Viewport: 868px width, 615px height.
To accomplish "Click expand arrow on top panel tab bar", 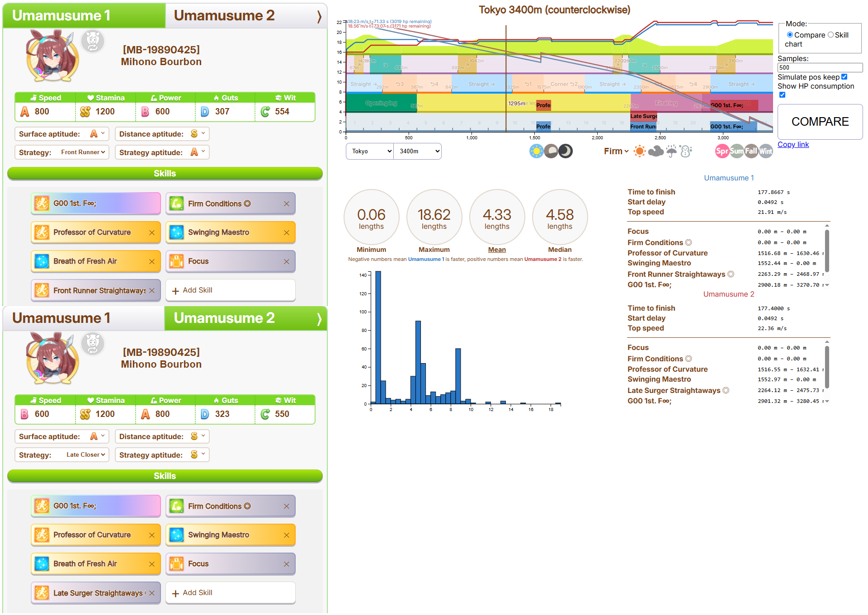I will tap(319, 16).
